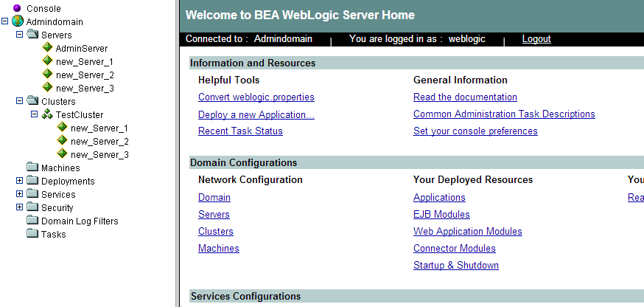Open the Web Application Modules link
644x307 pixels.
467,232
